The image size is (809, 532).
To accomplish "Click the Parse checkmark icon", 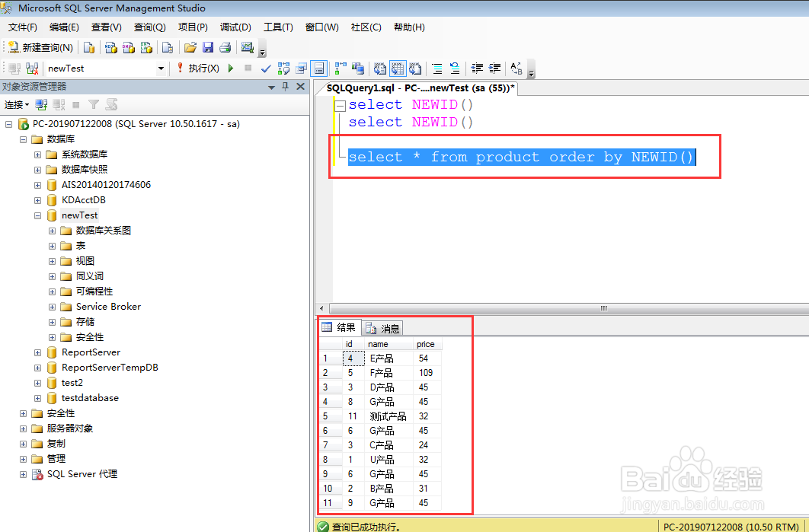I will (266, 68).
